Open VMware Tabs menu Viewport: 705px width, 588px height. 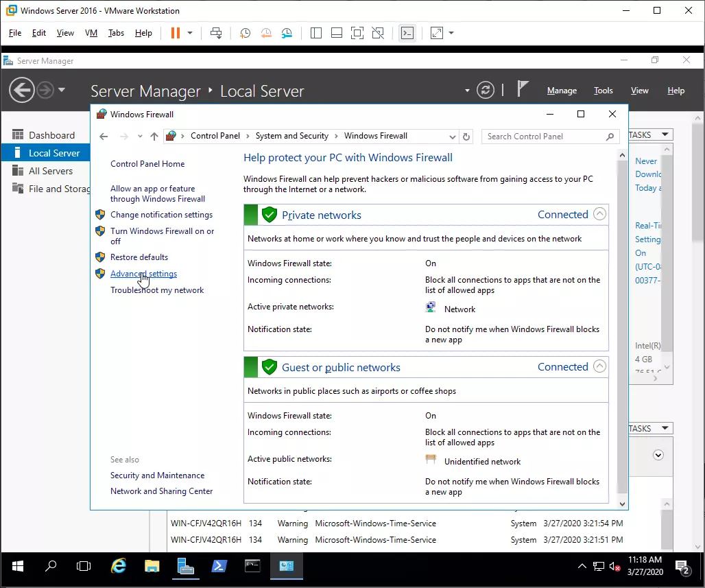116,33
